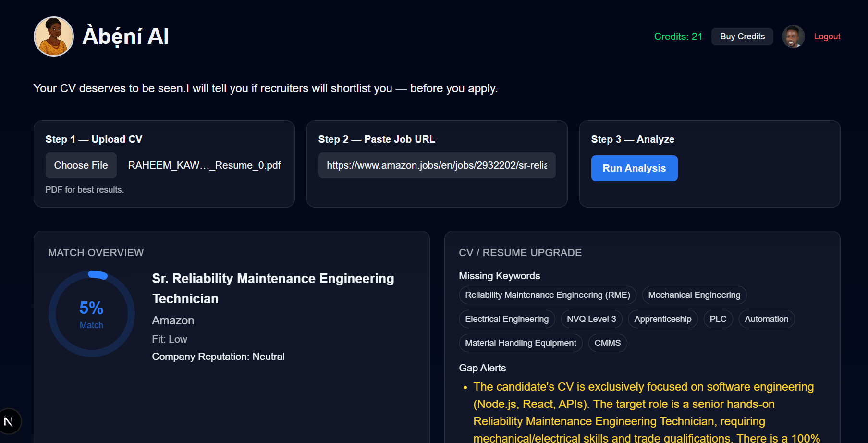Click the Àbéní AI avatar logo
This screenshot has height=443, width=868.
(54, 37)
